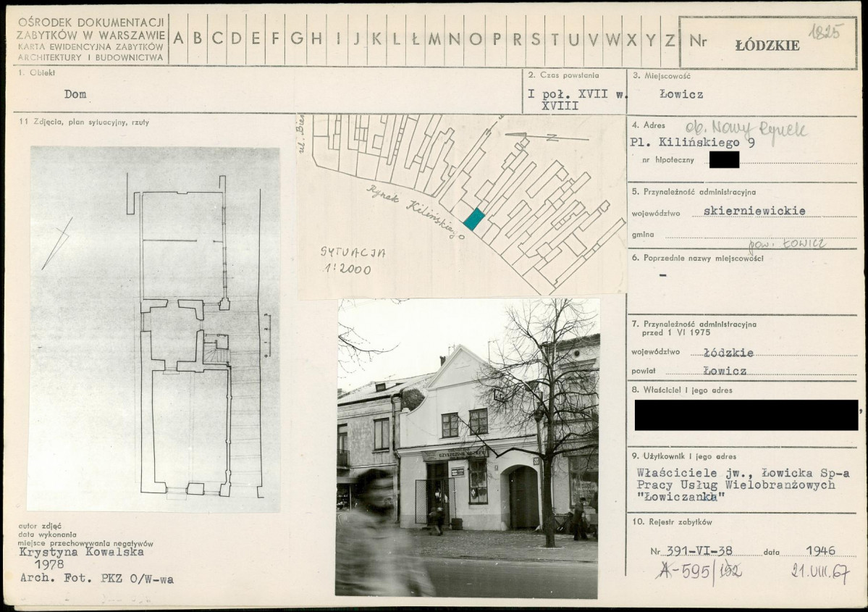This screenshot has height=612, width=868.
Task: Select the letter Z index cell
Action: coord(670,39)
